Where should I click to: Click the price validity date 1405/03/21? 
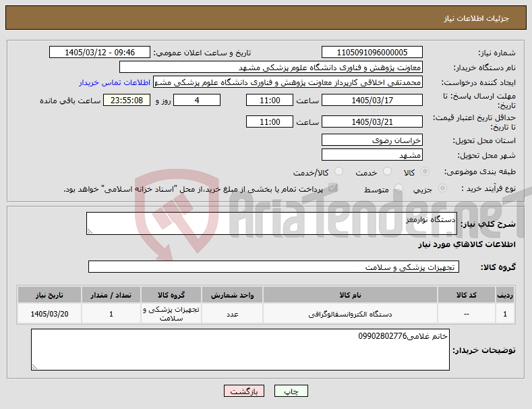click(x=372, y=121)
